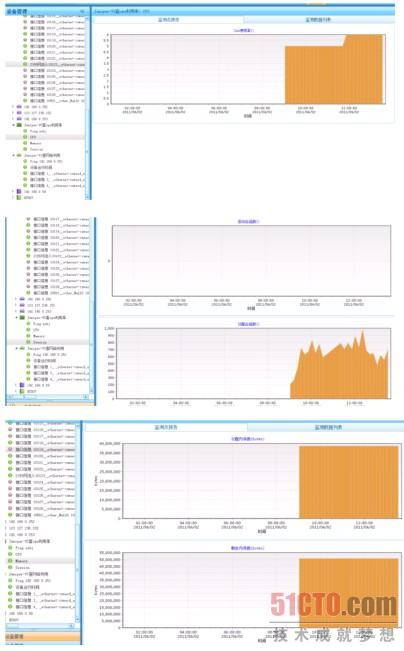Select the Session row in Session view tree

[48, 342]
